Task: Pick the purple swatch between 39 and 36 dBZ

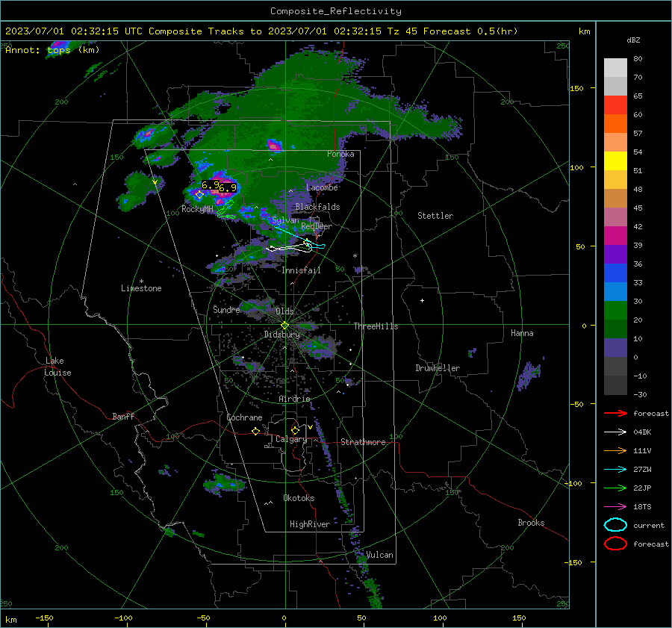Action: [x=615, y=255]
